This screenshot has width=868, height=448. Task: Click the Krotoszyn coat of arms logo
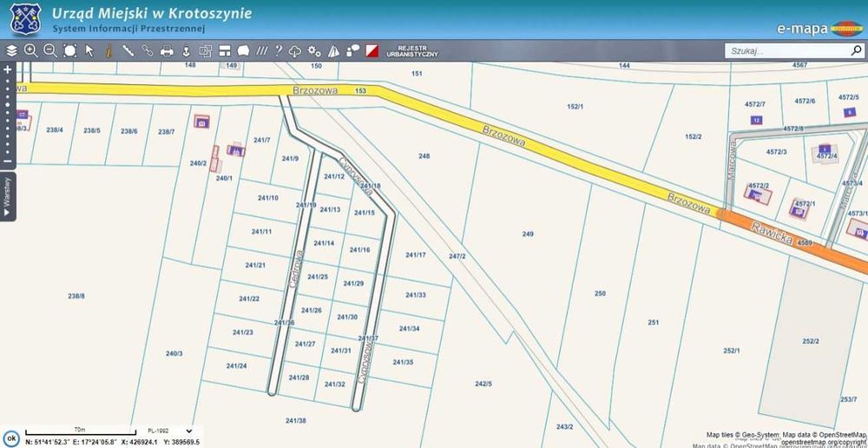[x=25, y=19]
